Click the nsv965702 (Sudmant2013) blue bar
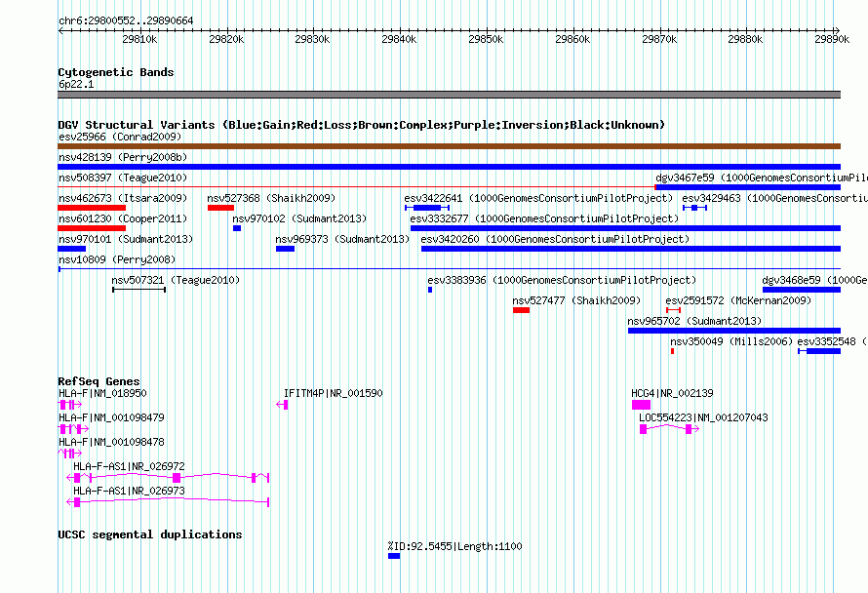The width and height of the screenshot is (868, 593). click(734, 331)
